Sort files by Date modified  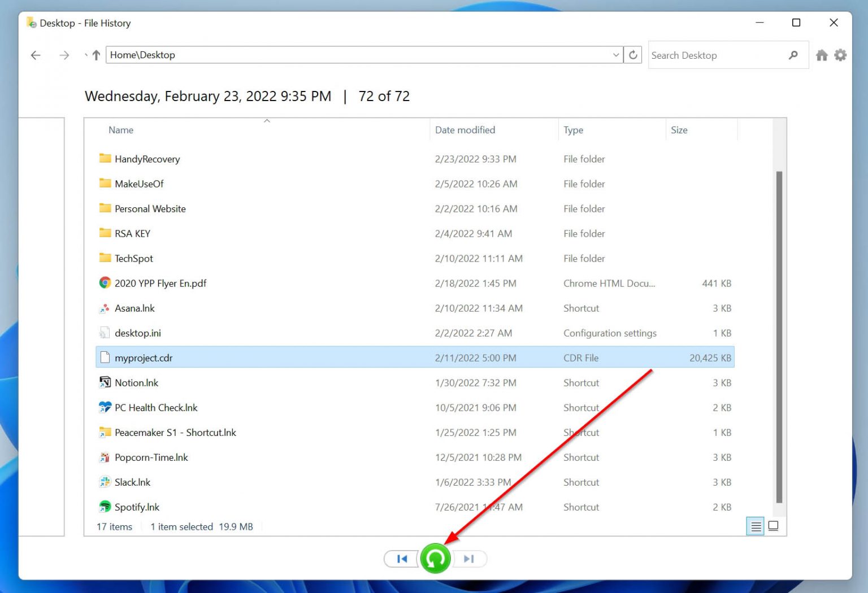pos(465,130)
